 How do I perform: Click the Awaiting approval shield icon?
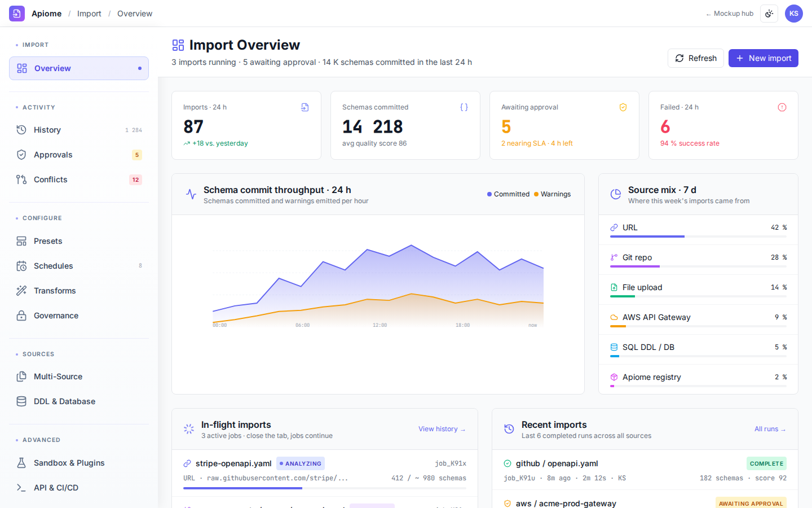[x=623, y=107]
